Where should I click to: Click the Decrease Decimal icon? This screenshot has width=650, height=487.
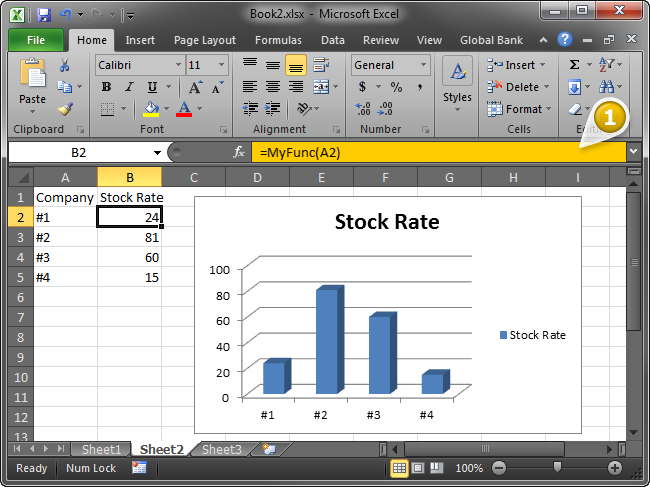(385, 109)
